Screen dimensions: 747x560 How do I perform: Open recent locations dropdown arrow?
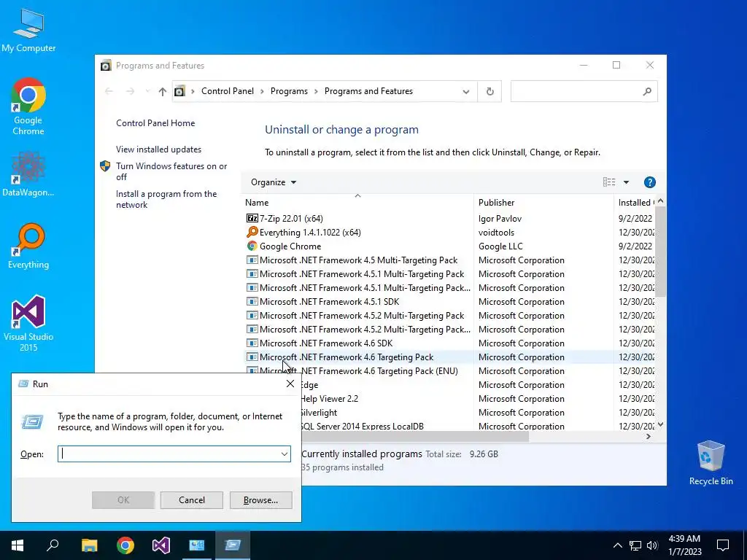tap(147, 91)
